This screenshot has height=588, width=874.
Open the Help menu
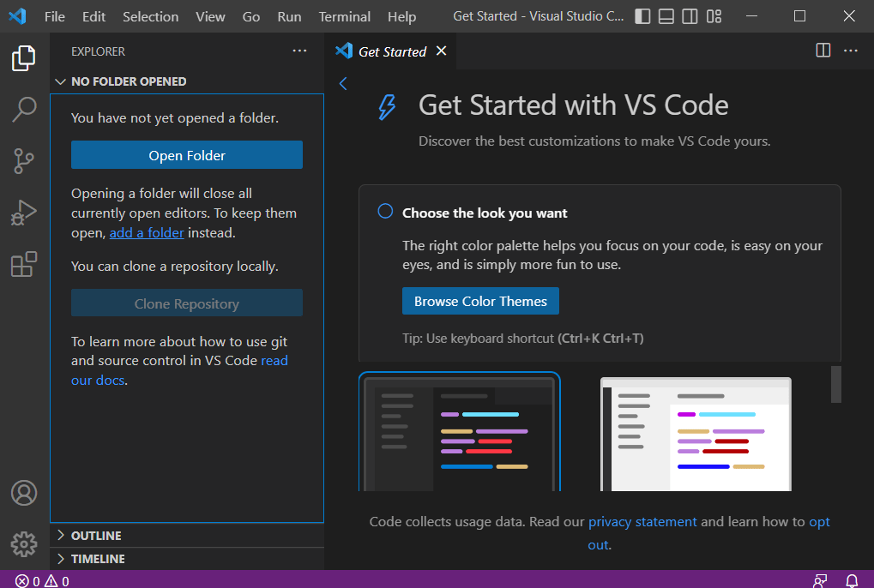(x=402, y=16)
